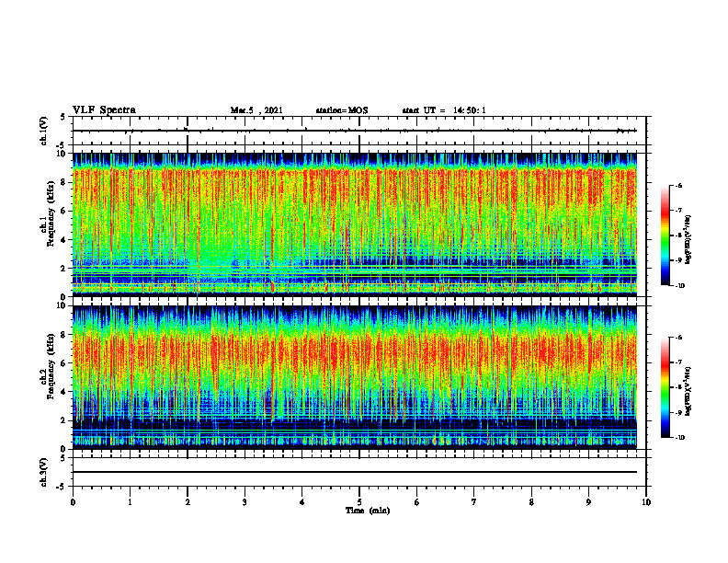The height and width of the screenshot is (563, 728).
Task: Click the ch.1 voltage waveform trace
Action: (x=355, y=131)
